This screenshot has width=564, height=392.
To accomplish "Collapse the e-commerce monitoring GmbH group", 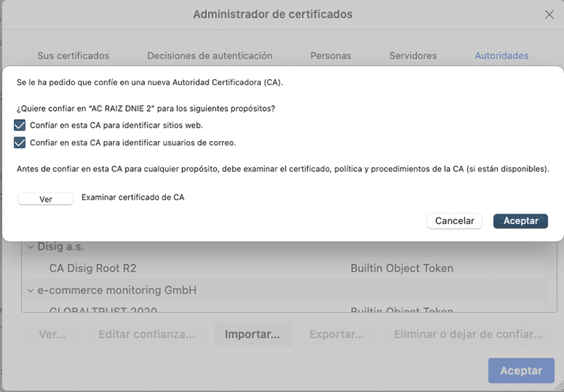I will tap(31, 290).
